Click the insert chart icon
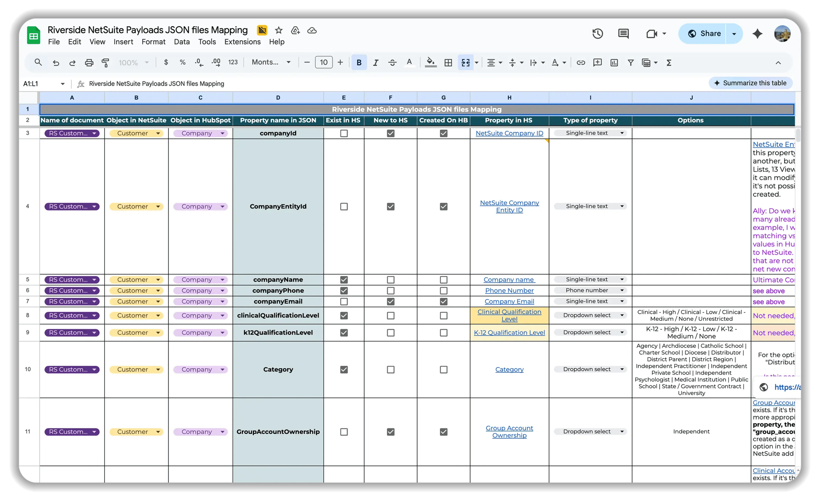 [x=614, y=63]
